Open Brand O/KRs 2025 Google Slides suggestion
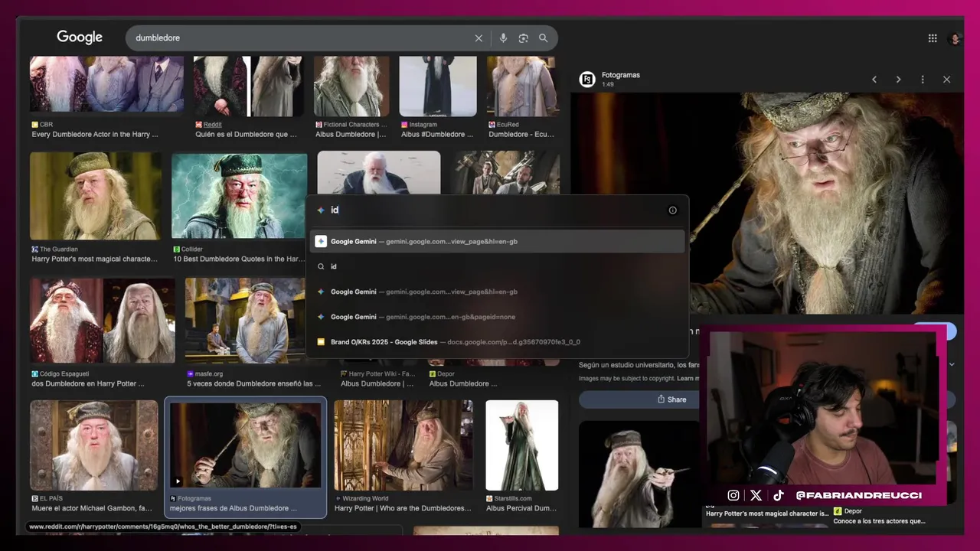The image size is (980, 551). (x=497, y=342)
